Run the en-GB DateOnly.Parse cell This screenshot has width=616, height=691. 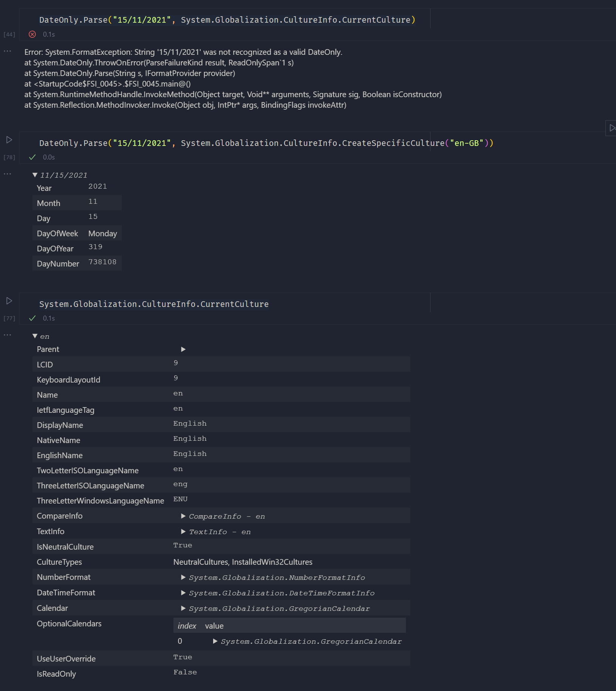click(x=9, y=139)
